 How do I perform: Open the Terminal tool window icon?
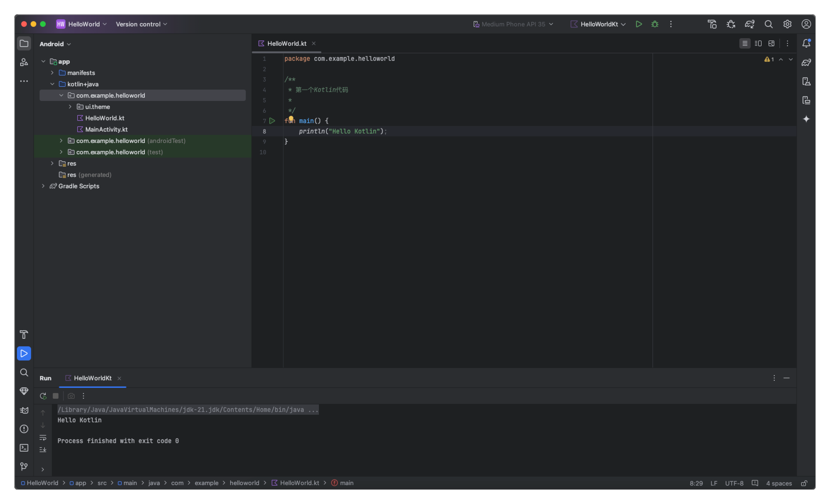pos(24,448)
